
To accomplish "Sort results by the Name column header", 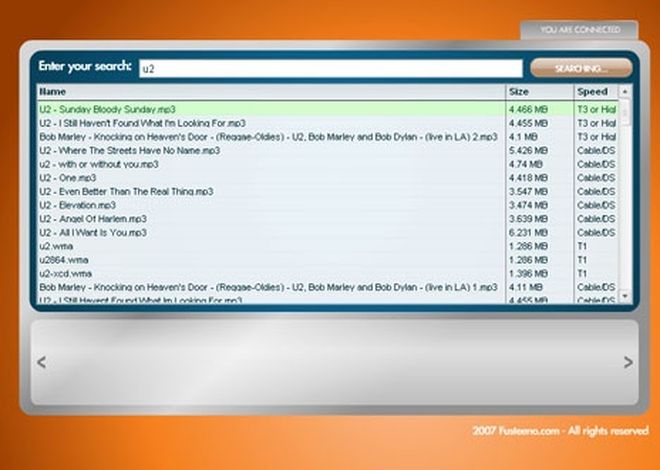I will [x=271, y=92].
